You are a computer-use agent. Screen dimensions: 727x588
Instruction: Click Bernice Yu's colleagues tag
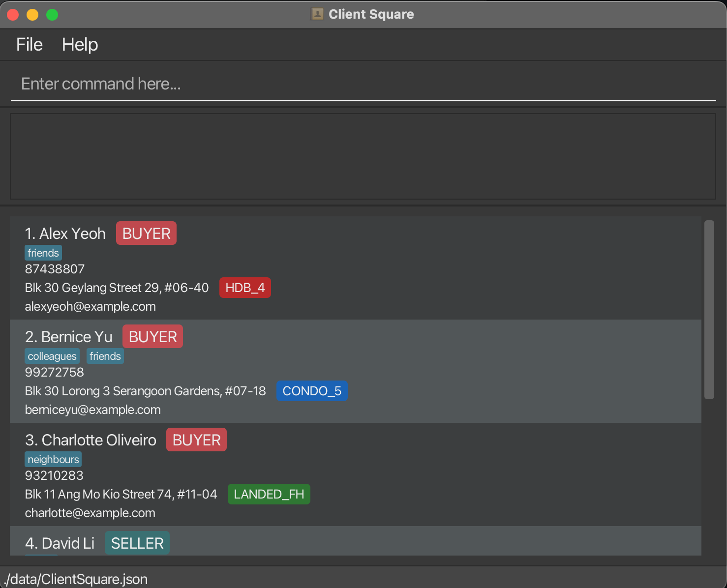tap(52, 356)
